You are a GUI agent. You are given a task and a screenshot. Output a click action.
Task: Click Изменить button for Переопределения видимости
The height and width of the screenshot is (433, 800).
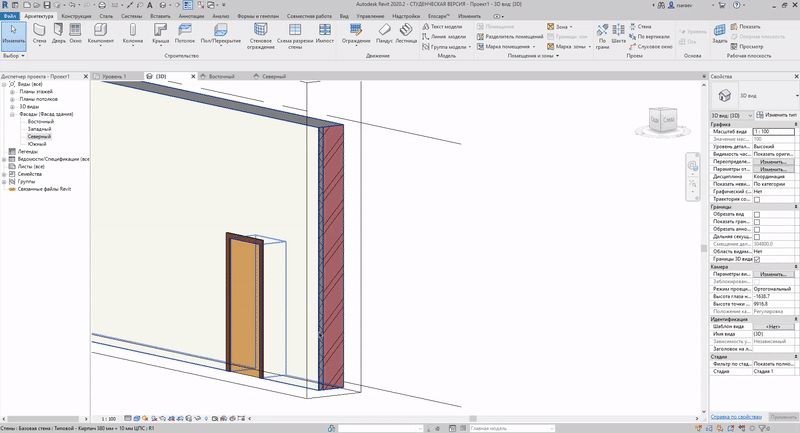pos(773,162)
